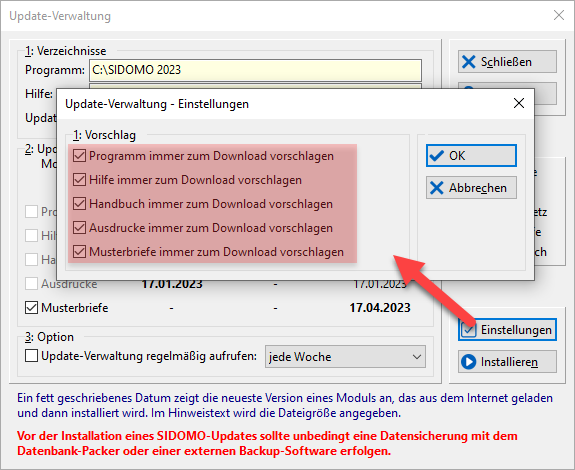575x470 pixels.
Task: Disable Musterbriefe immer zum Download vorschlagen
Action: tap(79, 252)
